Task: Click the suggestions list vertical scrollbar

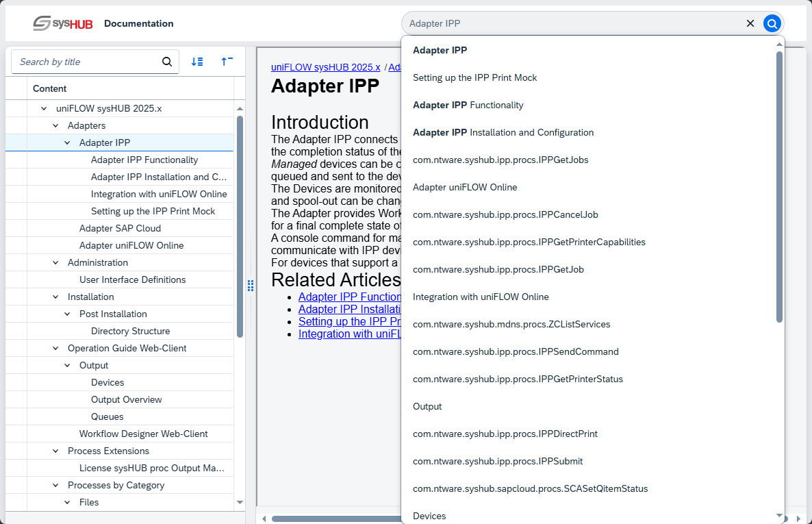Action: (x=779, y=187)
